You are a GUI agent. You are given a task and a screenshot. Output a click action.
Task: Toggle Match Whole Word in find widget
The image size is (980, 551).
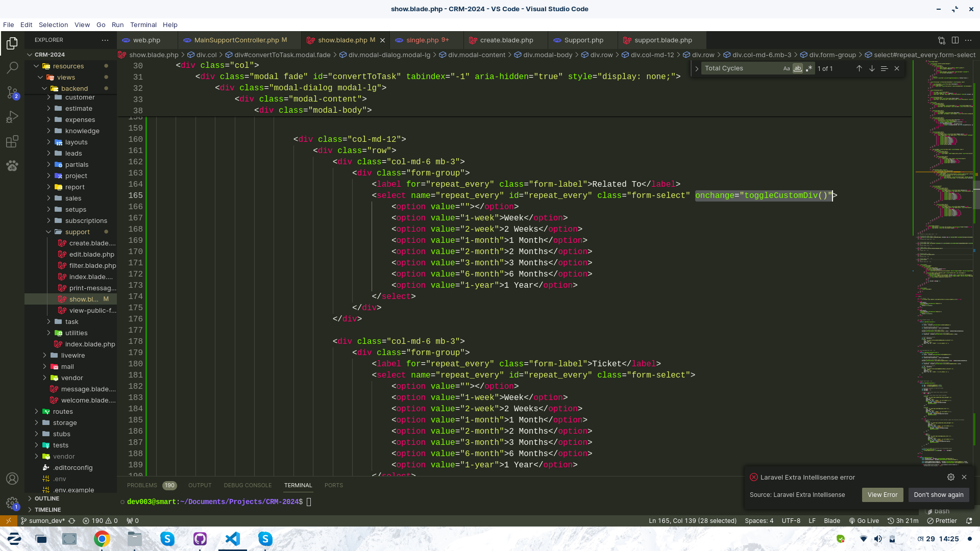click(798, 68)
